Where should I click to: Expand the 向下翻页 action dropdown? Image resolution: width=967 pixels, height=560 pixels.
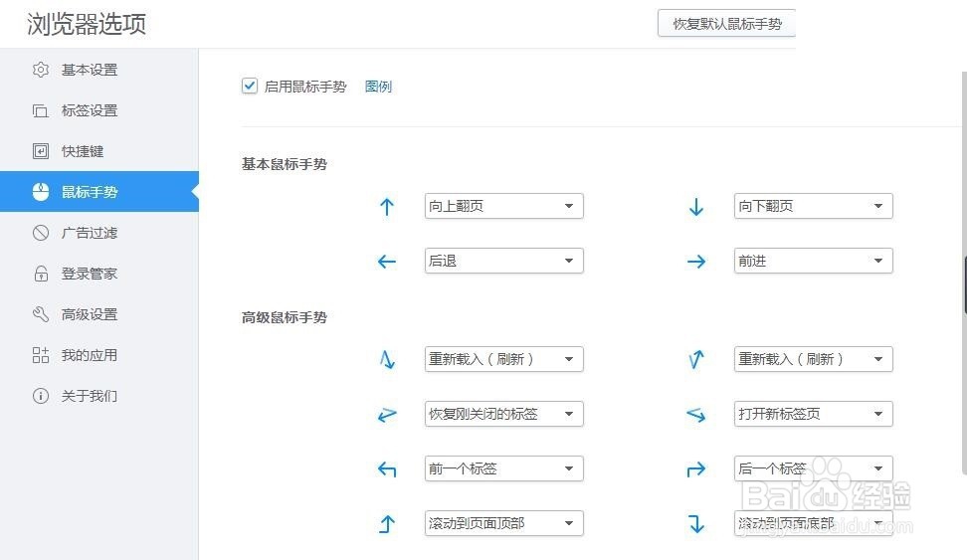pos(813,206)
